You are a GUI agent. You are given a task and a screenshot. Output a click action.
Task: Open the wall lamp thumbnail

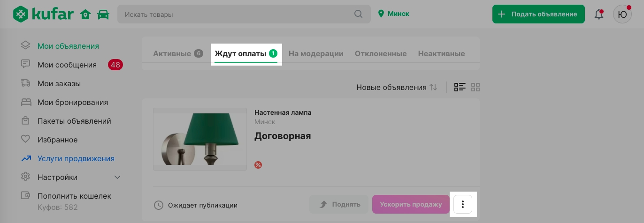pyautogui.click(x=200, y=139)
